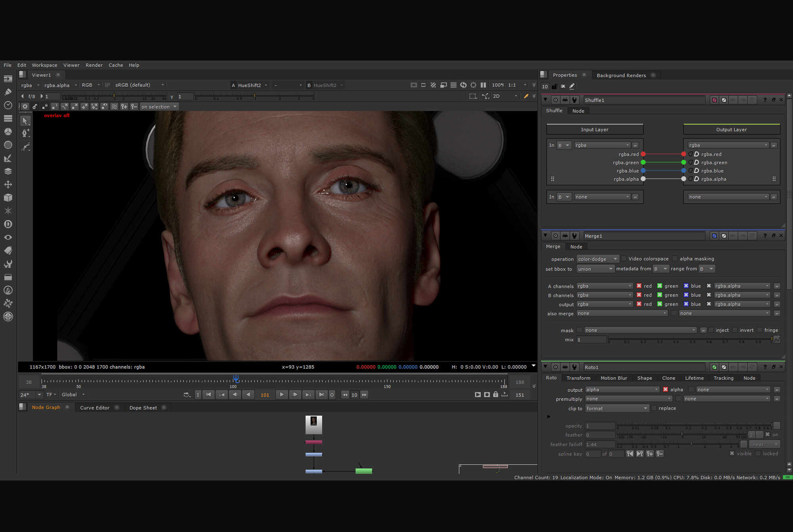The width and height of the screenshot is (793, 532).
Task: Open the set bbox to union dropdown
Action: click(x=595, y=269)
